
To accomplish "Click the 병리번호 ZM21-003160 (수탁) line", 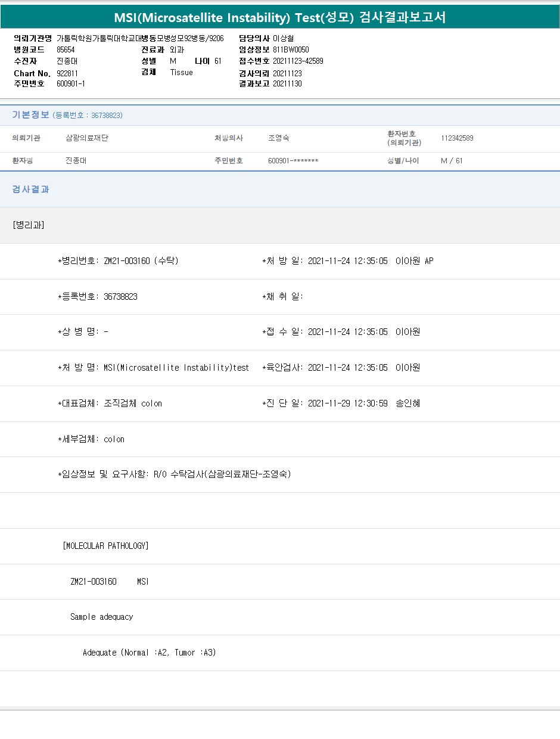I will point(118,261).
